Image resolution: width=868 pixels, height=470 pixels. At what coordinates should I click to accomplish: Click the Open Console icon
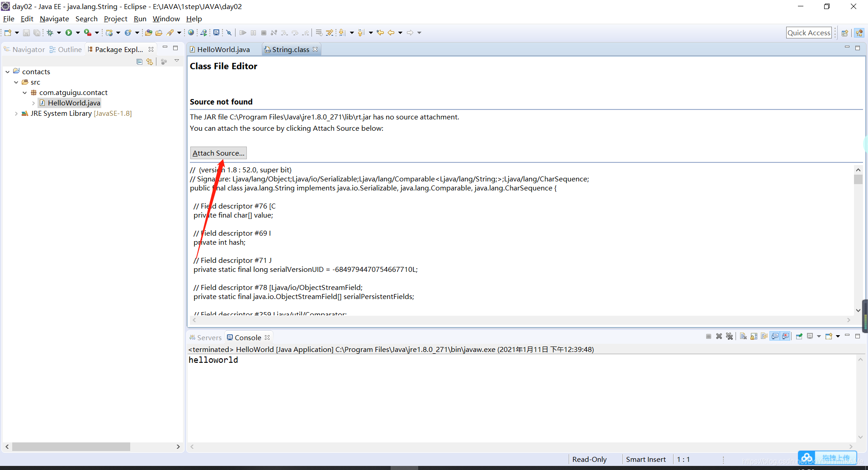point(829,336)
